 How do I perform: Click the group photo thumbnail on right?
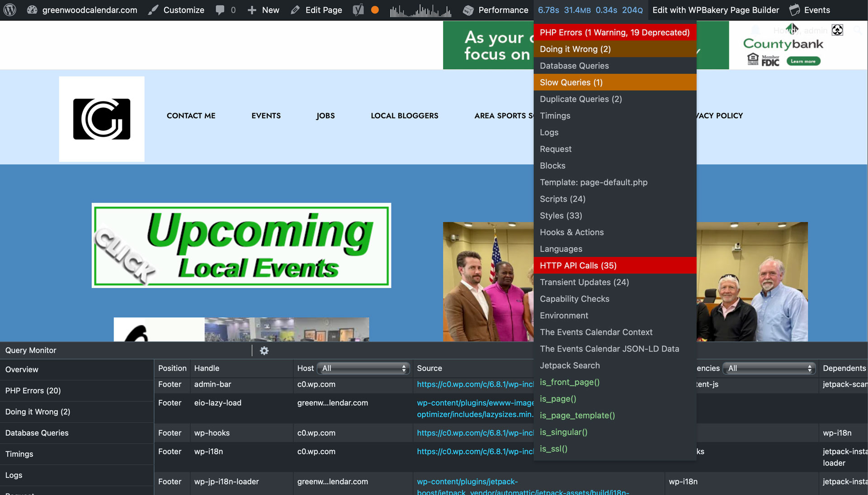pos(752,282)
